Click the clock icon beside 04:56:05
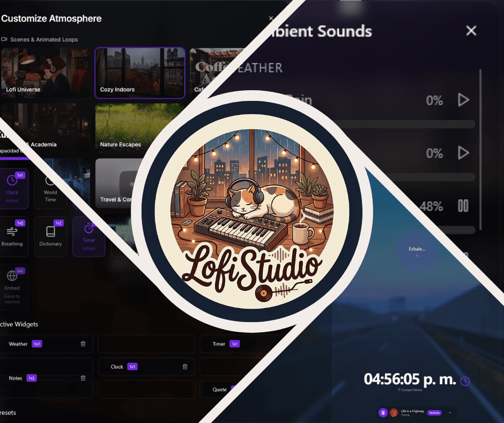The height and width of the screenshot is (423, 504). (465, 381)
